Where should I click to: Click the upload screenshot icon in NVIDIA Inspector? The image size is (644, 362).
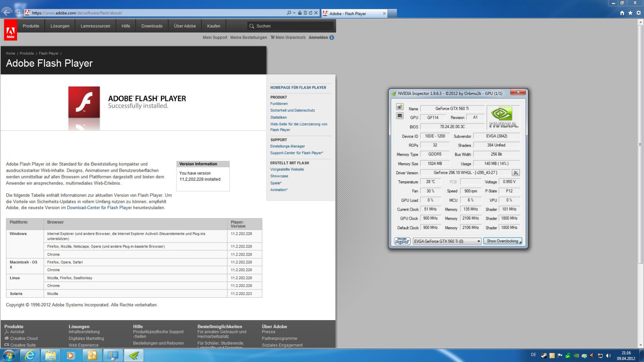pos(400,107)
